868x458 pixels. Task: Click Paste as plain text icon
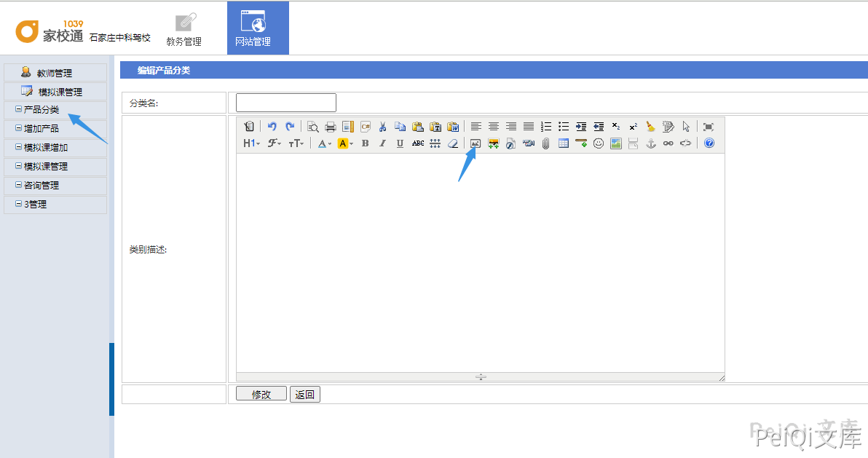point(435,126)
